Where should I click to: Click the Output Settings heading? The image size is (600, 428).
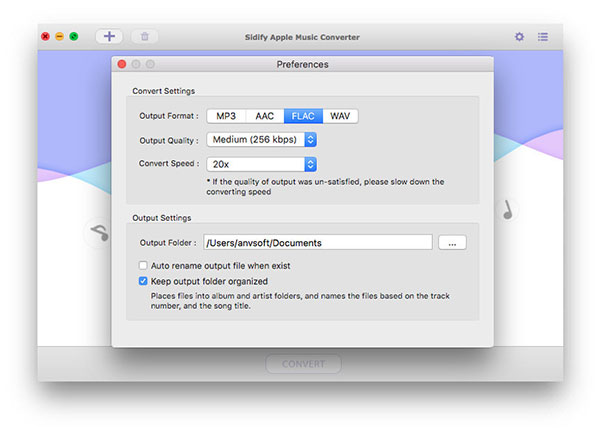[161, 218]
